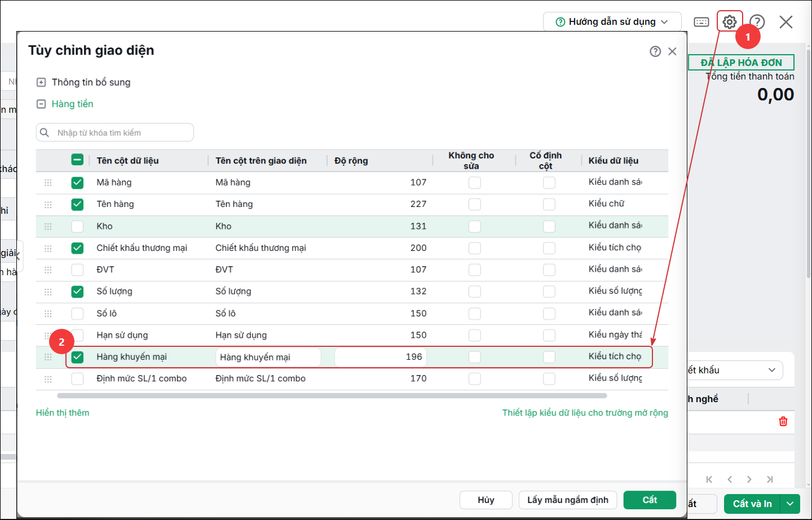
Task: Close the Tùy chỉnh giao diện dialog
Action: coord(672,51)
